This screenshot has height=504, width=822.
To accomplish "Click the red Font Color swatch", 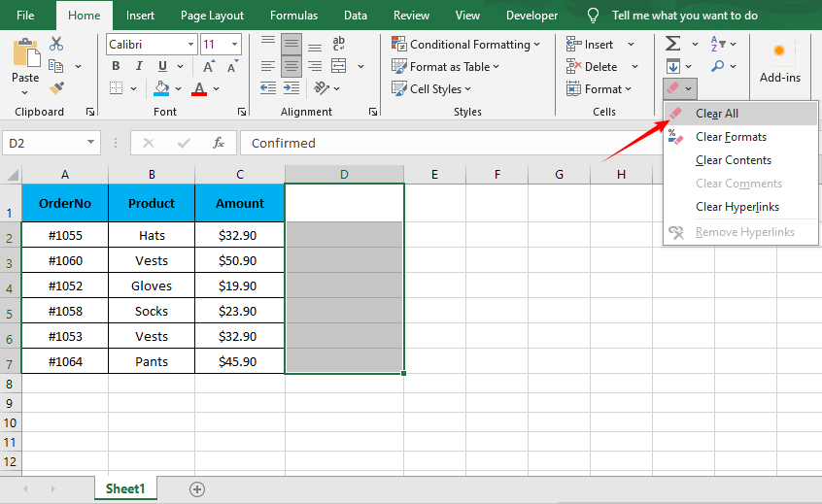I will (199, 89).
